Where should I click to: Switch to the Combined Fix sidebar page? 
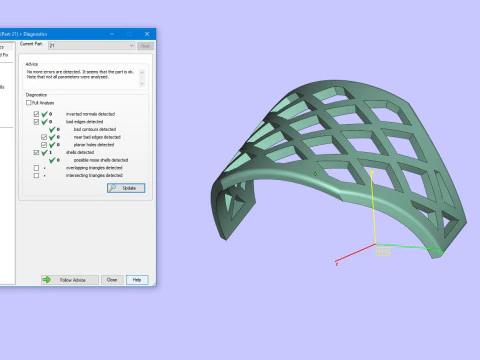(x=4, y=55)
